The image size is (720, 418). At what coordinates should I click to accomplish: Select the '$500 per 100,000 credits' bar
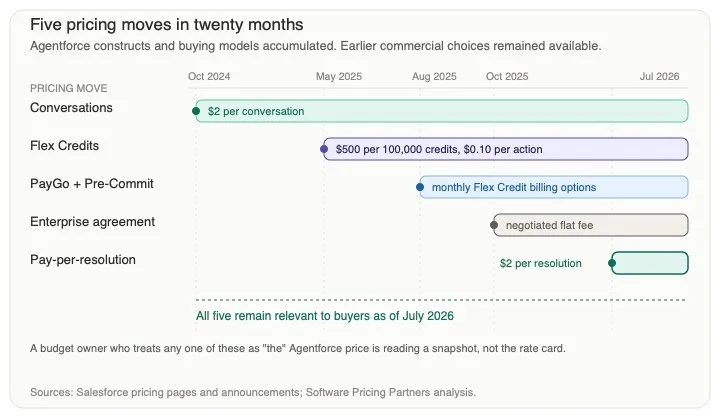tap(506, 149)
